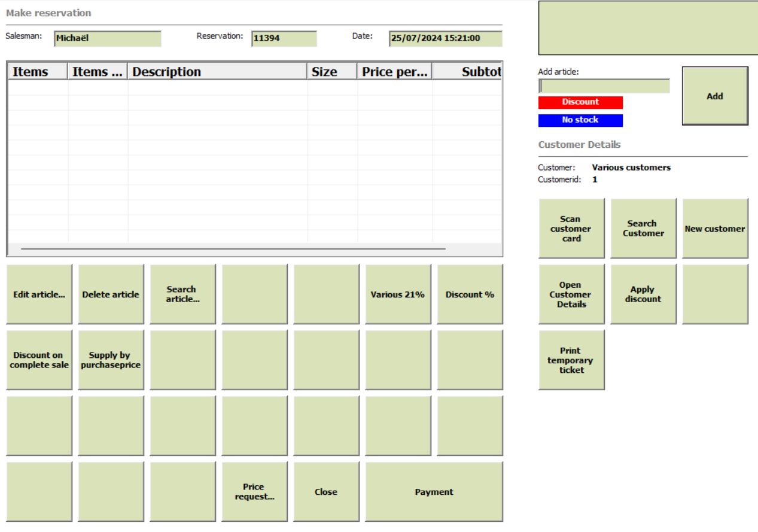Image resolution: width=758 pixels, height=532 pixels.
Task: Click the Date field 25/07/2024
Action: click(x=445, y=38)
